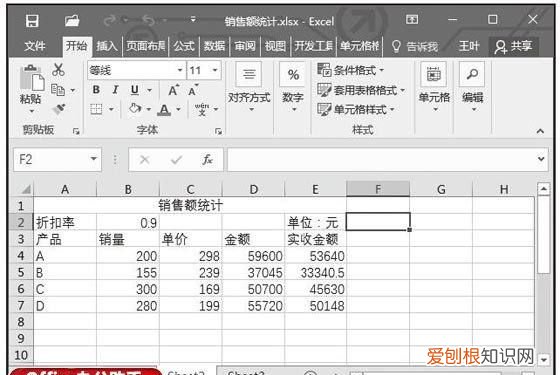Click the Cancel X icon in formula bar
This screenshot has height=375, width=560.
144,159
